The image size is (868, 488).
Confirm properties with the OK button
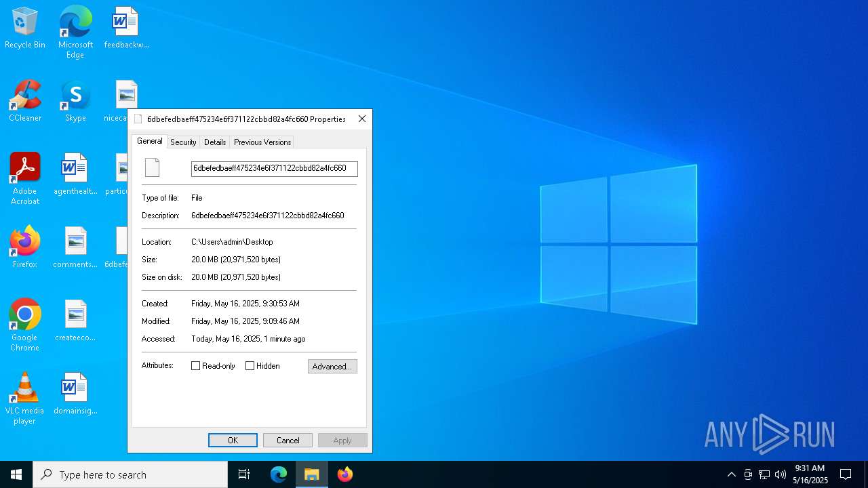(233, 441)
